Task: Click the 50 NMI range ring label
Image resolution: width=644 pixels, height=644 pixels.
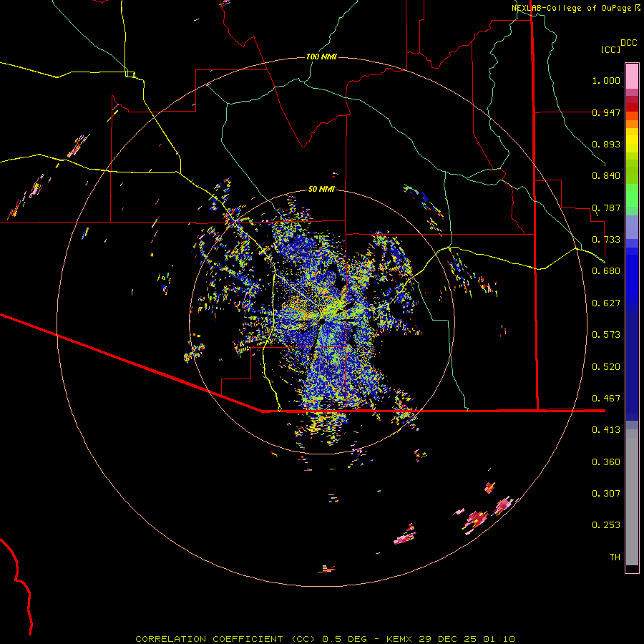Action: 321,189
